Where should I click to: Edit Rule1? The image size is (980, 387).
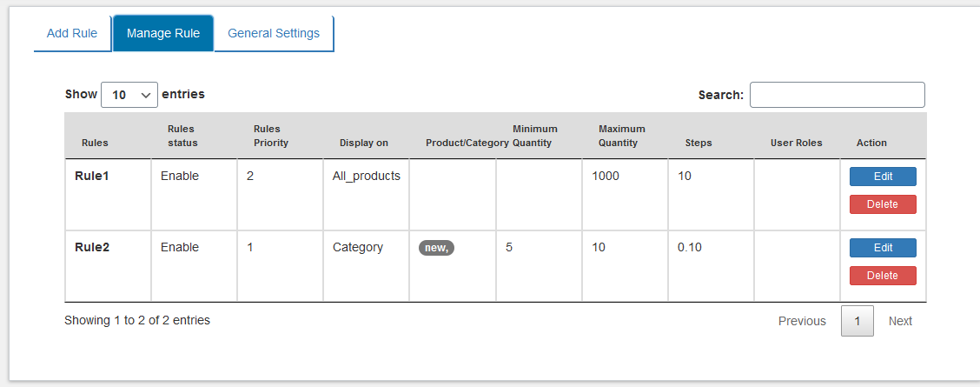coord(883,177)
